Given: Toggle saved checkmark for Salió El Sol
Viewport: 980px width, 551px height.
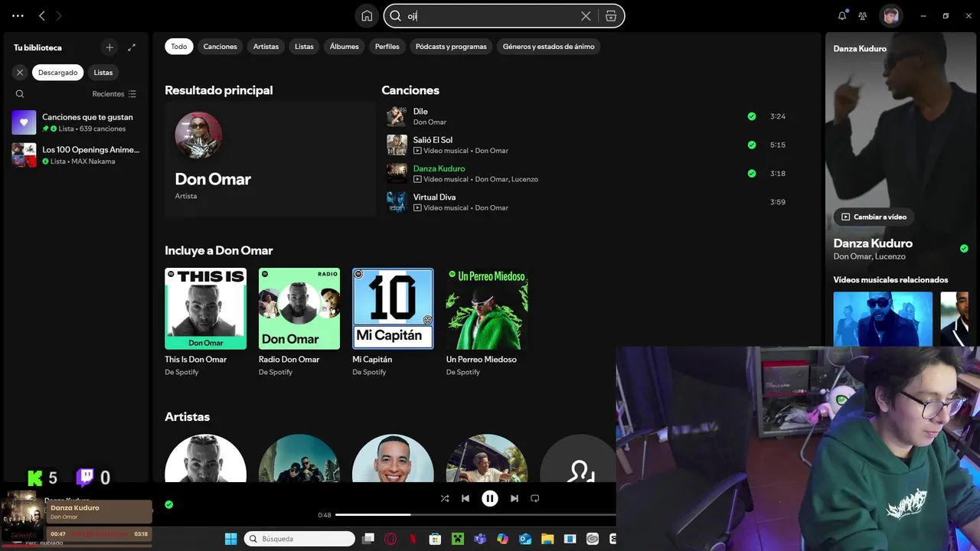Looking at the screenshot, I should tap(752, 145).
